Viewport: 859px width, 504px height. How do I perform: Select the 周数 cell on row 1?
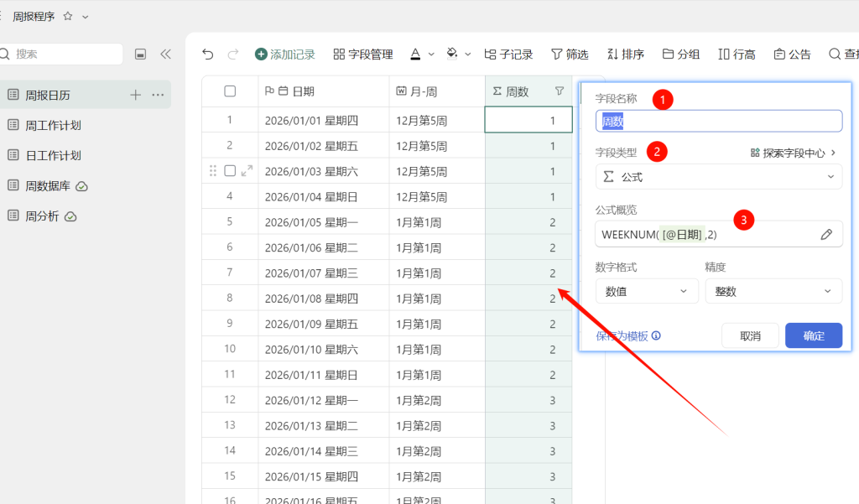pyautogui.click(x=528, y=120)
